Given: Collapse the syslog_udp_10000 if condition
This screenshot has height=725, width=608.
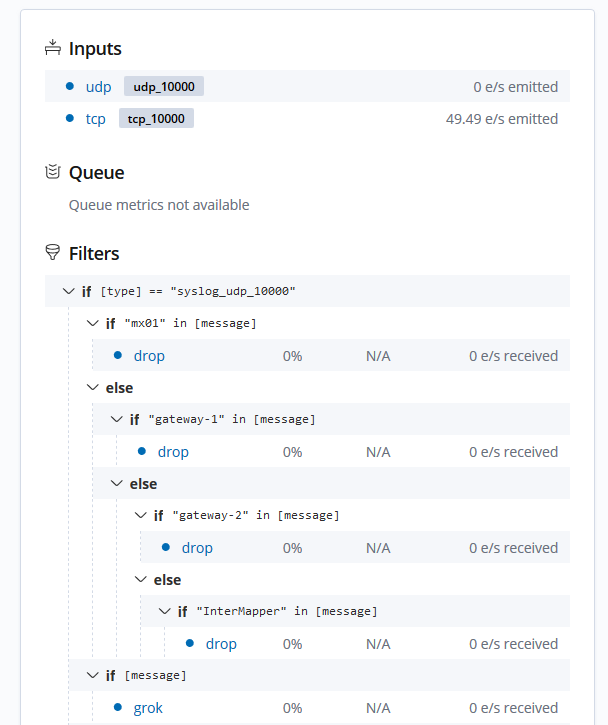Looking at the screenshot, I should [69, 291].
